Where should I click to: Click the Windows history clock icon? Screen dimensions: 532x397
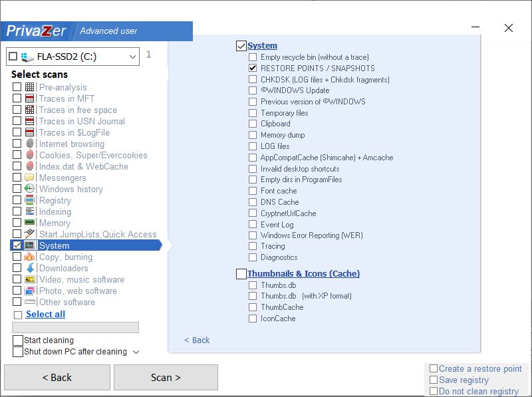[x=29, y=189]
